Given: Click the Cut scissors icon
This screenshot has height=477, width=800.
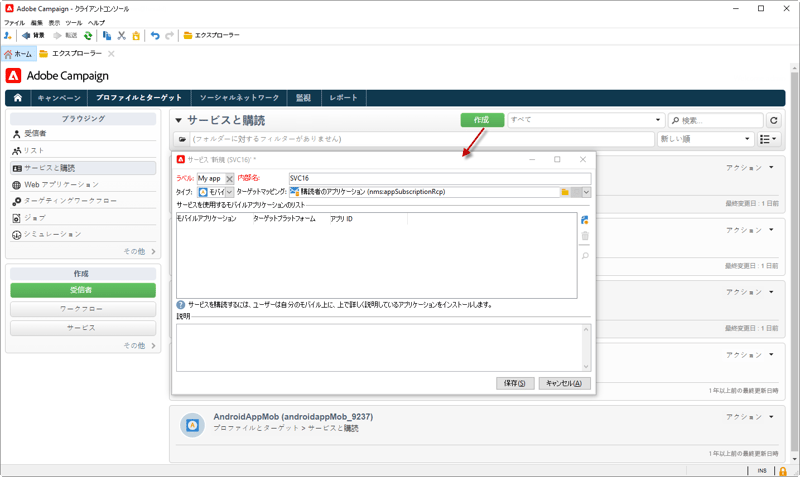Looking at the screenshot, I should [x=121, y=35].
